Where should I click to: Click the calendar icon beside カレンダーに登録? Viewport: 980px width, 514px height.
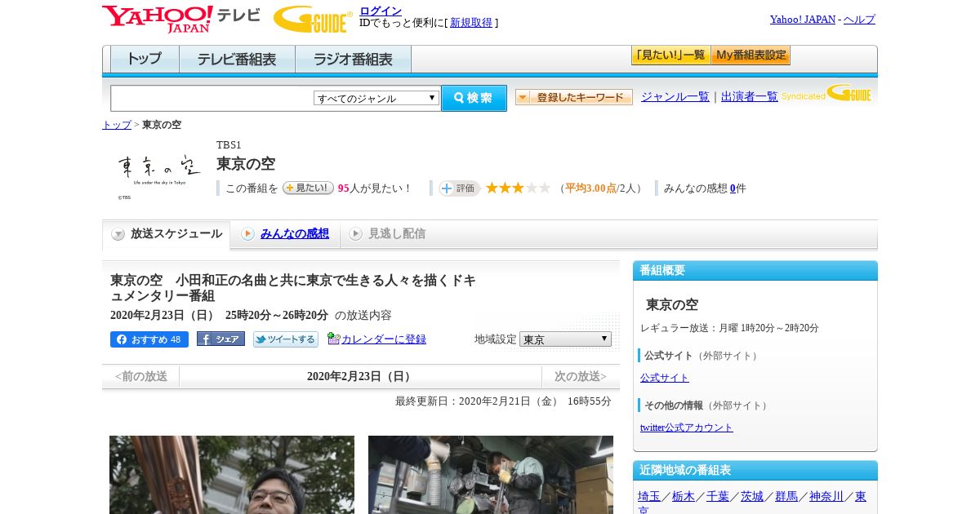(x=333, y=339)
